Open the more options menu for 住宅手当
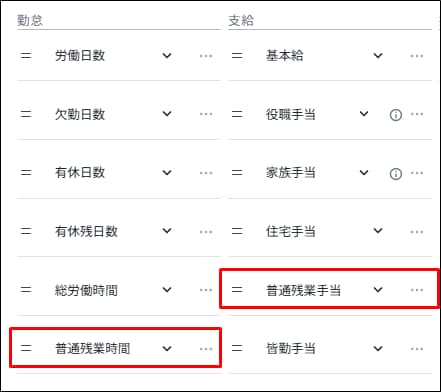Viewport: 441px width, 392px height. point(417,232)
